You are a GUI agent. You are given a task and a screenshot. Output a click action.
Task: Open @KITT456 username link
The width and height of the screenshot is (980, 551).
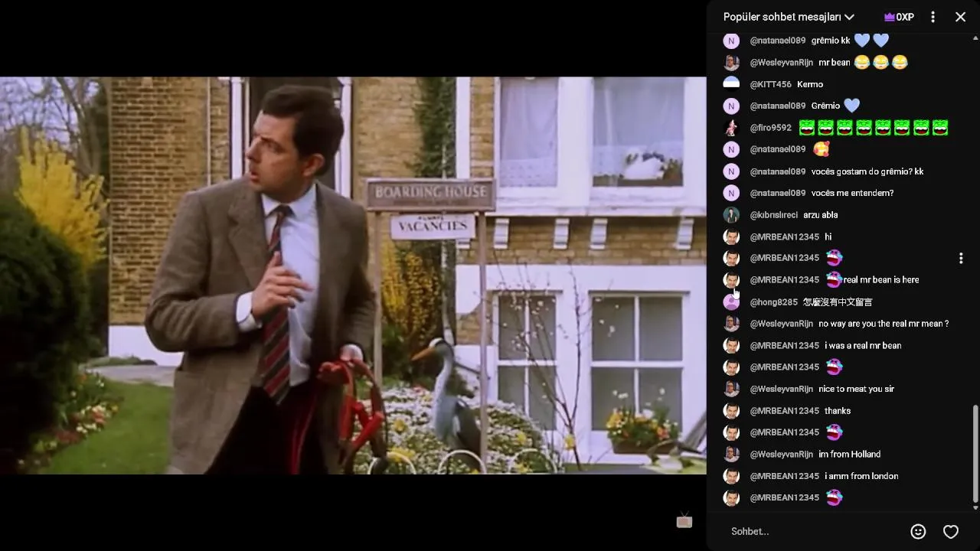[770, 84]
